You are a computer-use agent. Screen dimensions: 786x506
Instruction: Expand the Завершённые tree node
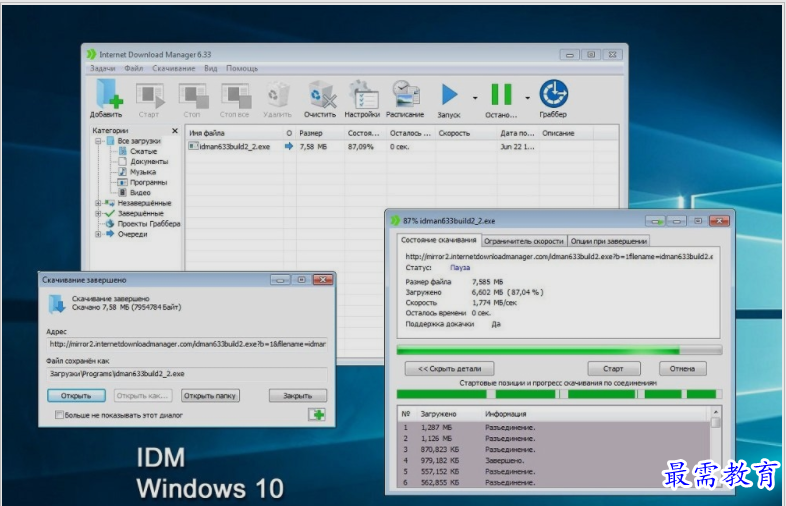click(x=98, y=214)
